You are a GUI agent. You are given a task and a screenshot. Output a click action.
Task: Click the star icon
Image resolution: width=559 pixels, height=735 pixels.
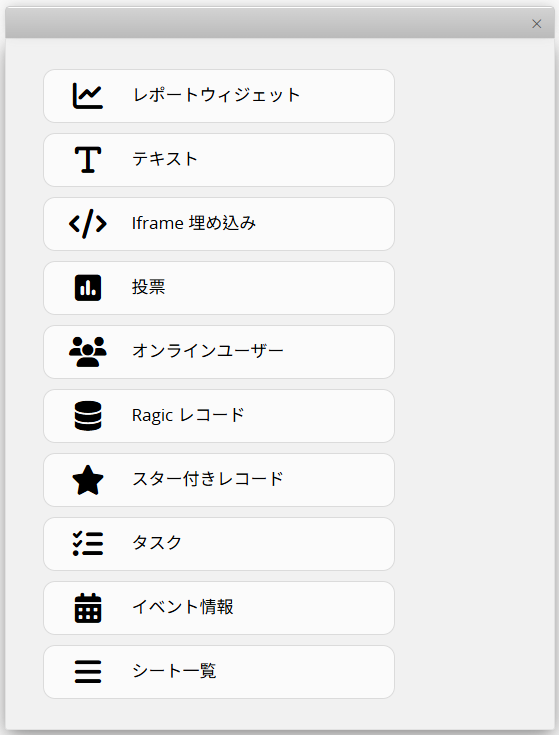(88, 480)
